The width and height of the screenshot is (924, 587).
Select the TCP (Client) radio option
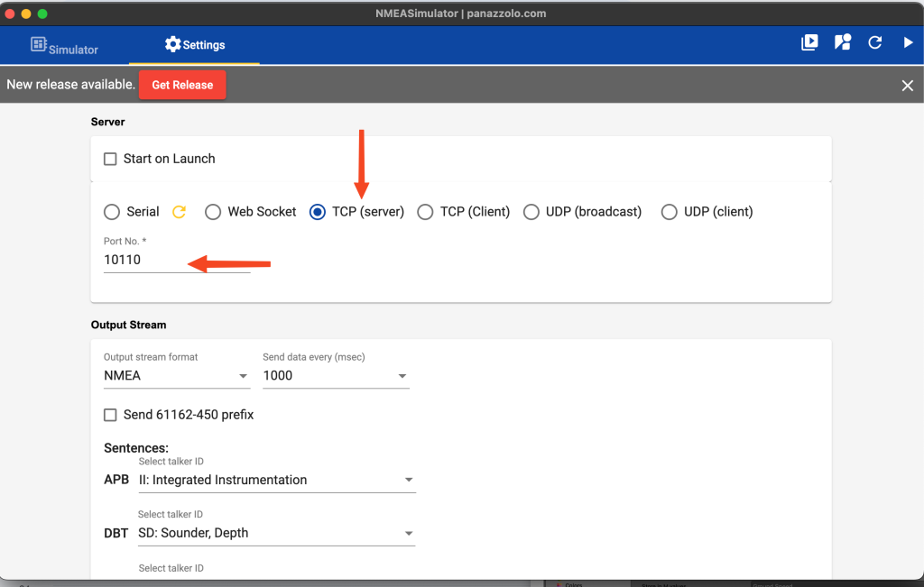pos(425,212)
